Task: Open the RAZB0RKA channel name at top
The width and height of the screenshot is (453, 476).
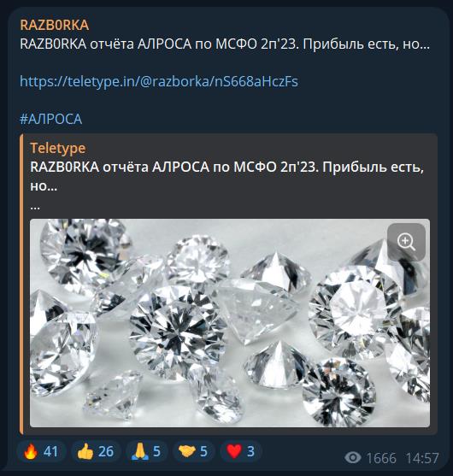Action: pyautogui.click(x=55, y=25)
